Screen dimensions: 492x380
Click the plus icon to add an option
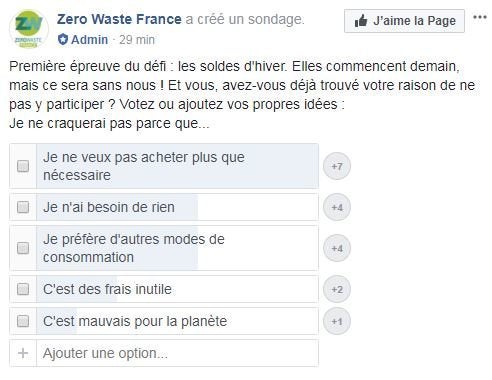pyautogui.click(x=23, y=353)
